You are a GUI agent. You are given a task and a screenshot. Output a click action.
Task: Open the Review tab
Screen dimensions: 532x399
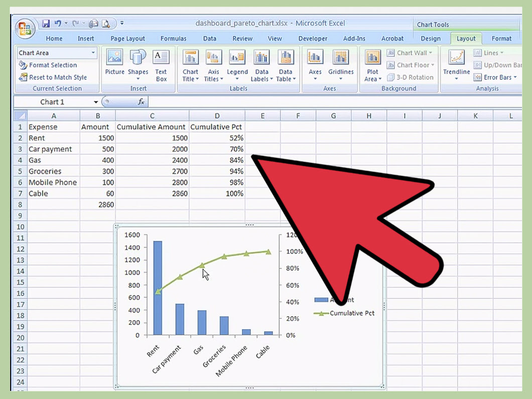(242, 39)
